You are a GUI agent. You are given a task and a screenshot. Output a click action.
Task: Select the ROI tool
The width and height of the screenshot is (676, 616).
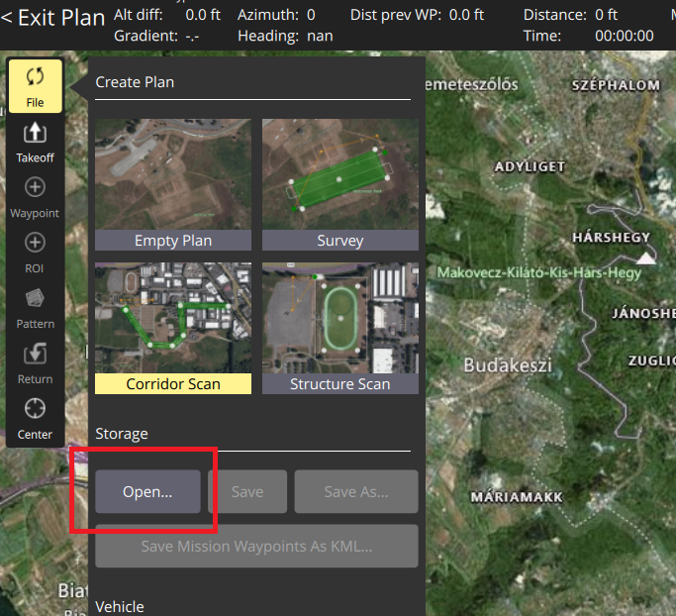click(x=35, y=254)
